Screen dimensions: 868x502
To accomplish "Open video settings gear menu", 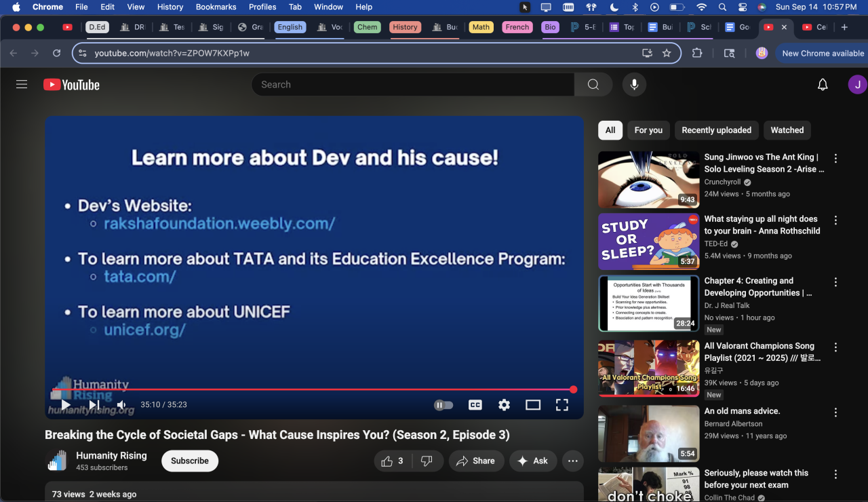I will [x=504, y=405].
